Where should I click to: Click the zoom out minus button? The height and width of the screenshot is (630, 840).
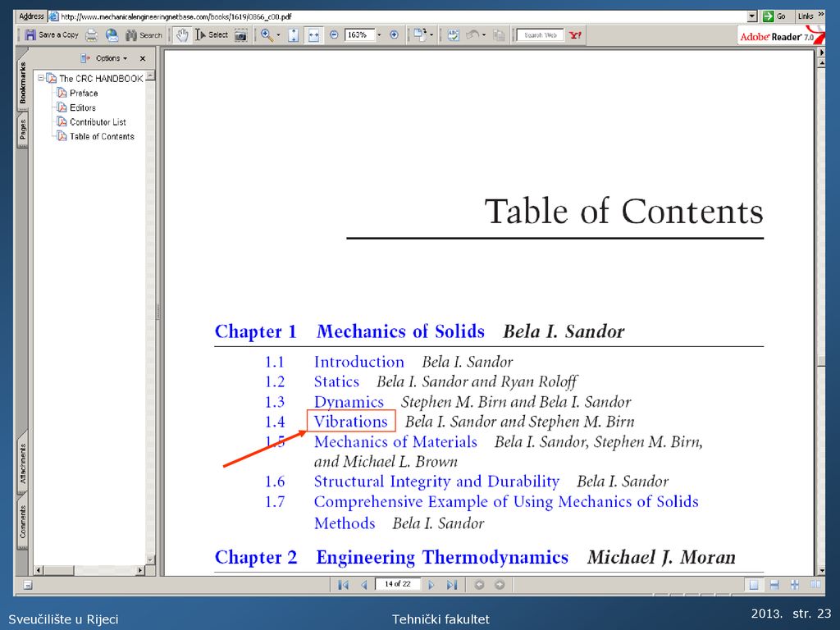pos(334,34)
